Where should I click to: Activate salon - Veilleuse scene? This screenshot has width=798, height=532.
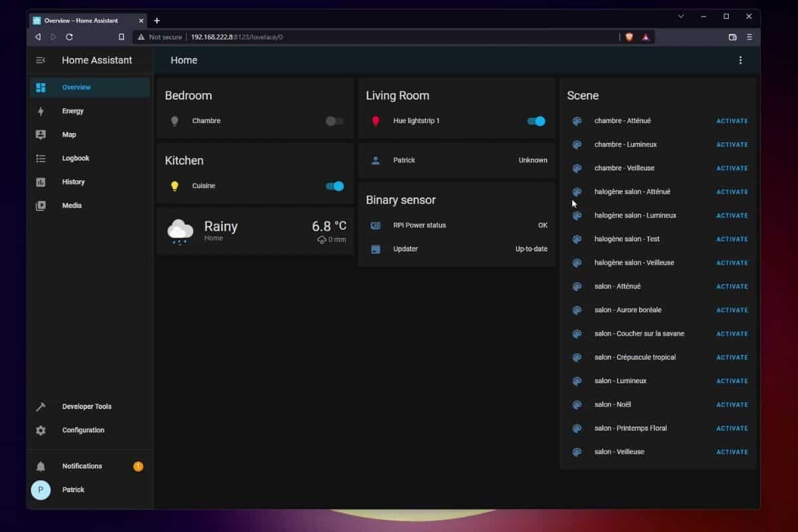[x=732, y=452]
